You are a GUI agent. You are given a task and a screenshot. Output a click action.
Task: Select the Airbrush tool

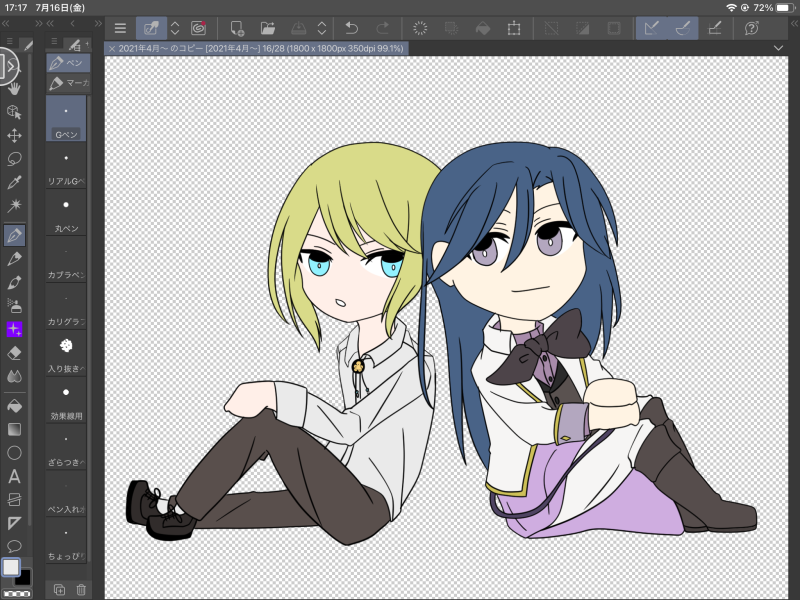[14, 306]
